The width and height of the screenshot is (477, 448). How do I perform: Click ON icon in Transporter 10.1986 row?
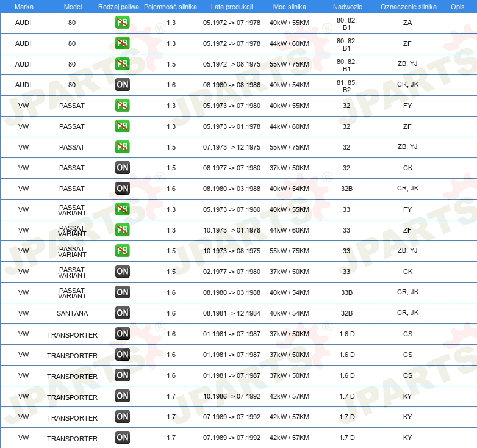click(x=122, y=396)
